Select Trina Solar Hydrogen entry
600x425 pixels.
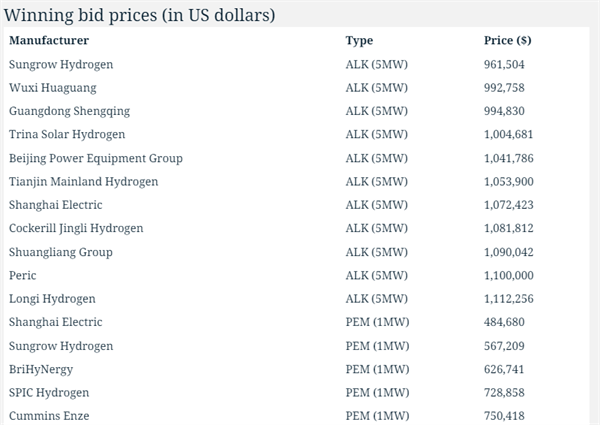(x=67, y=135)
